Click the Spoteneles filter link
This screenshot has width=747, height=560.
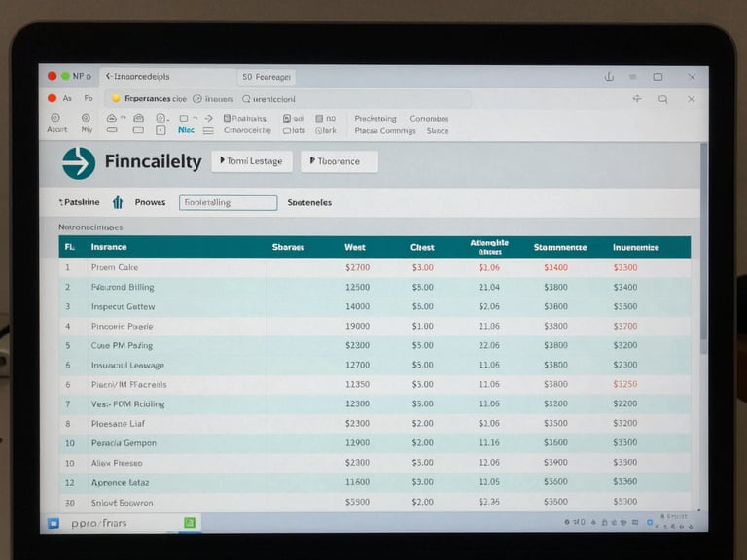(x=309, y=202)
